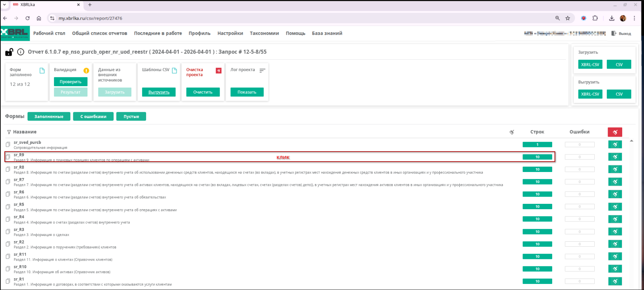Click the red project cleanup icon
Viewport: 644px width, 290px height.
click(x=219, y=70)
